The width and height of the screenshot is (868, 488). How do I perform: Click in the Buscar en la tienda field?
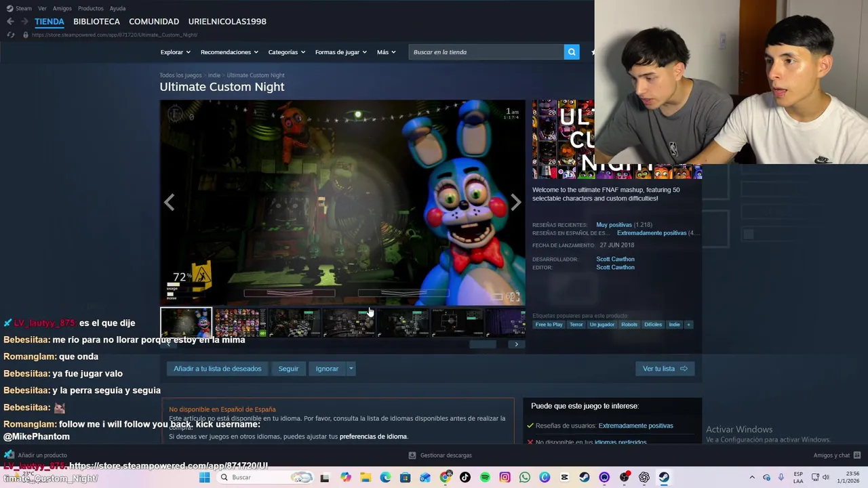(486, 52)
